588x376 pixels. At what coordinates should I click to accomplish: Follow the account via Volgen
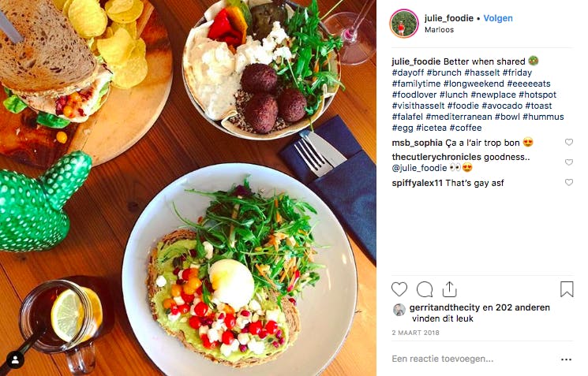click(x=498, y=18)
